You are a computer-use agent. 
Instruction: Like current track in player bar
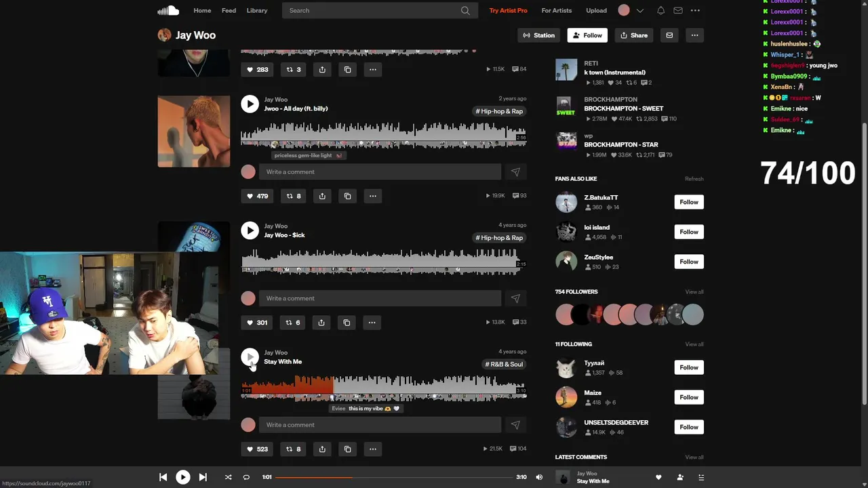[x=658, y=477]
